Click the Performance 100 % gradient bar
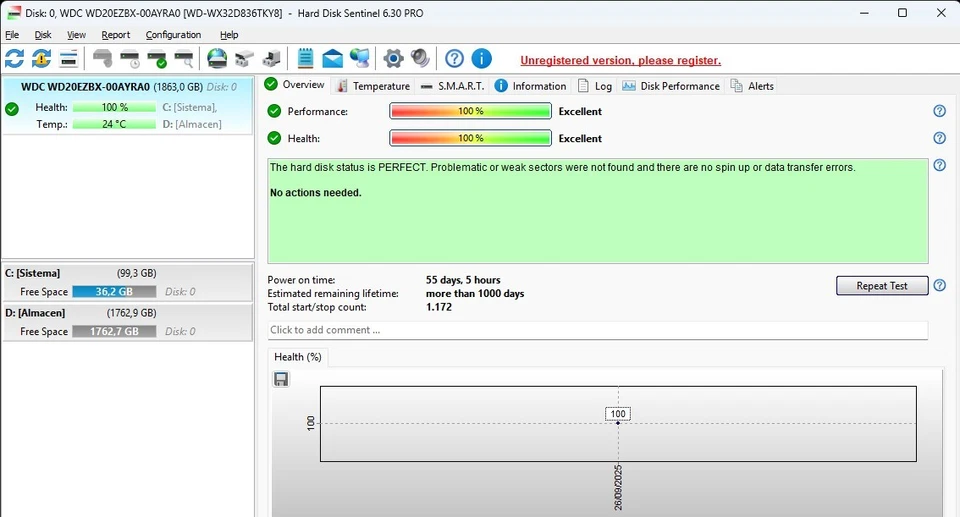The width and height of the screenshot is (960, 517). coord(470,111)
